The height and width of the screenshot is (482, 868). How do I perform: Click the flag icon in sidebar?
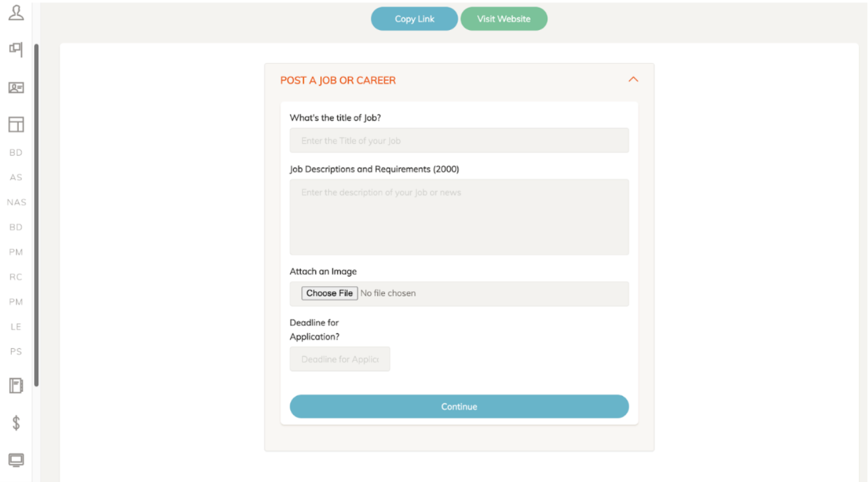(16, 49)
